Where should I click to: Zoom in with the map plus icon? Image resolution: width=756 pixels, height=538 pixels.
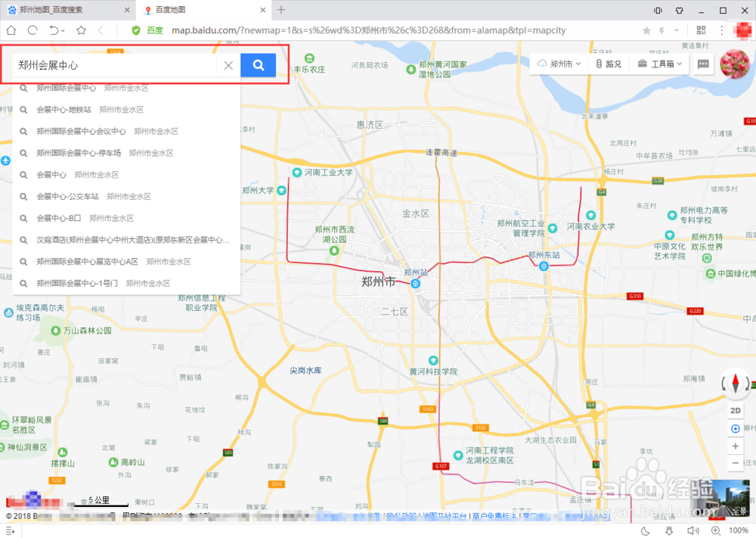point(734,446)
